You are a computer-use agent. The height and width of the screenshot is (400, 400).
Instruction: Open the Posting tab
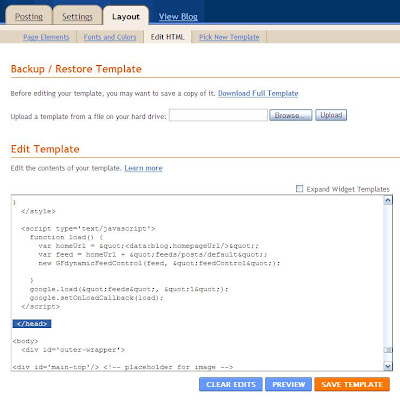[29, 16]
